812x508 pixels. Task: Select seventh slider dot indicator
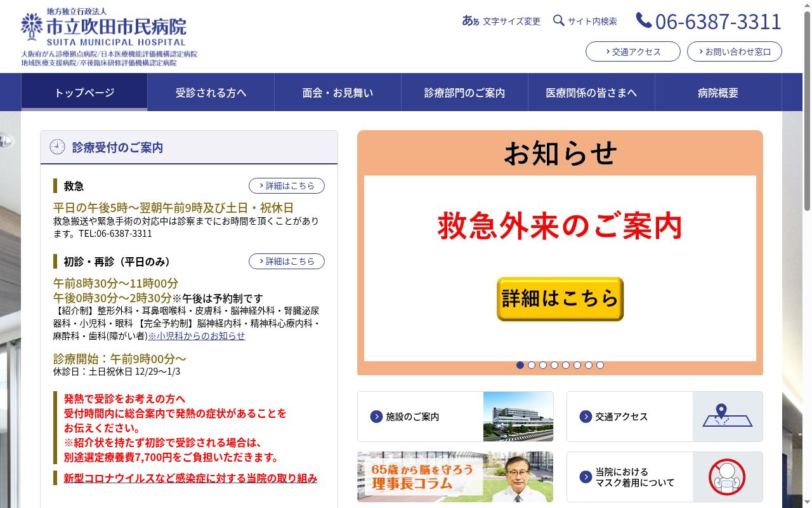pyautogui.click(x=589, y=365)
